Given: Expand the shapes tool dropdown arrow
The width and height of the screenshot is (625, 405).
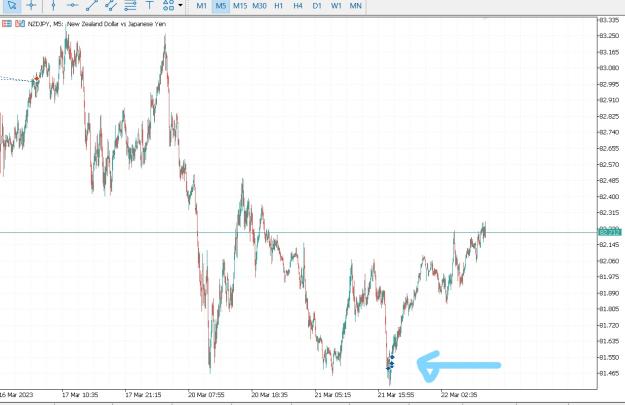Looking at the screenshot, I should click(180, 5).
